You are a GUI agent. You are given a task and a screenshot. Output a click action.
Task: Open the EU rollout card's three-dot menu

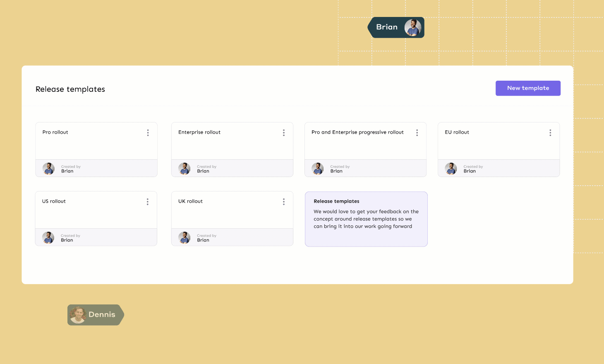tap(550, 133)
